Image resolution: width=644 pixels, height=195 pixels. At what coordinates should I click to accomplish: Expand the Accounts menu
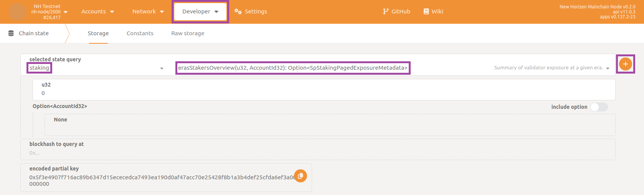click(x=97, y=11)
